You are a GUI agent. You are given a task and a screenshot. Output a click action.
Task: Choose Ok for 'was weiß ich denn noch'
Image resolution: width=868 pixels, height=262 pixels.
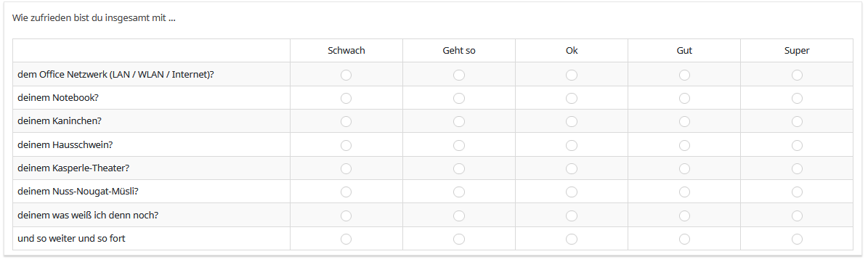[572, 216]
